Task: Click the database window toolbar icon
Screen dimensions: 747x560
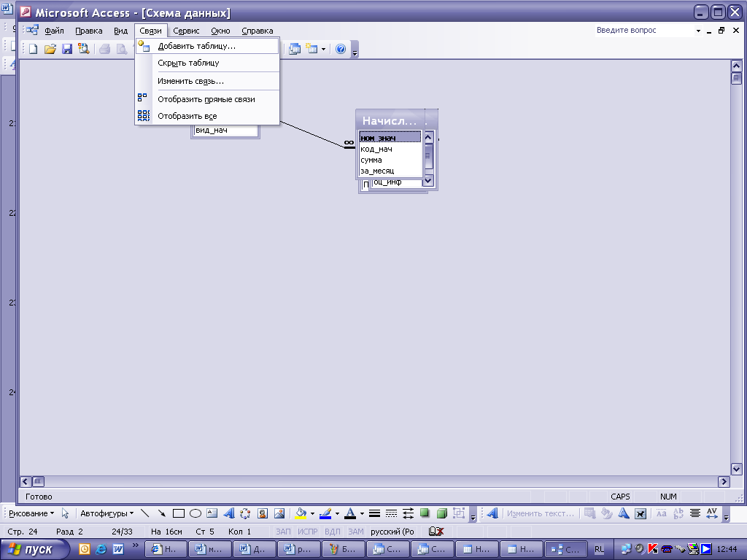Action: pyautogui.click(x=295, y=49)
